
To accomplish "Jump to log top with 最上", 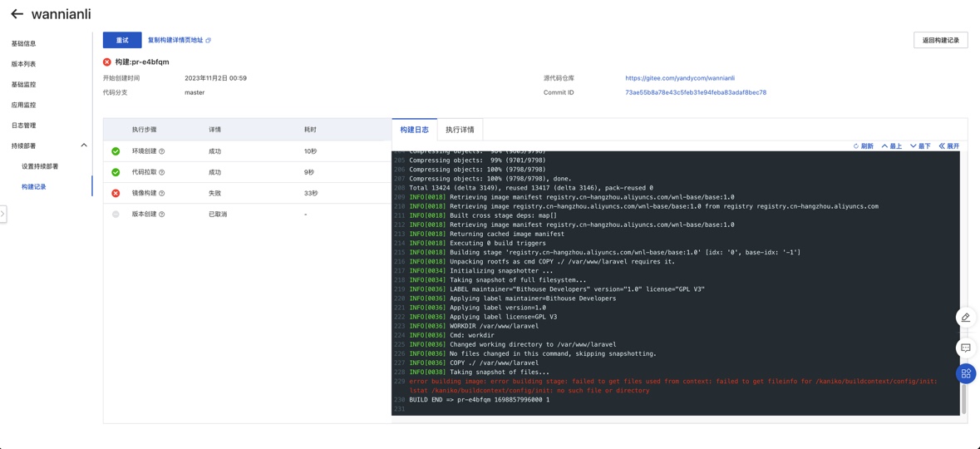I will click(892, 146).
